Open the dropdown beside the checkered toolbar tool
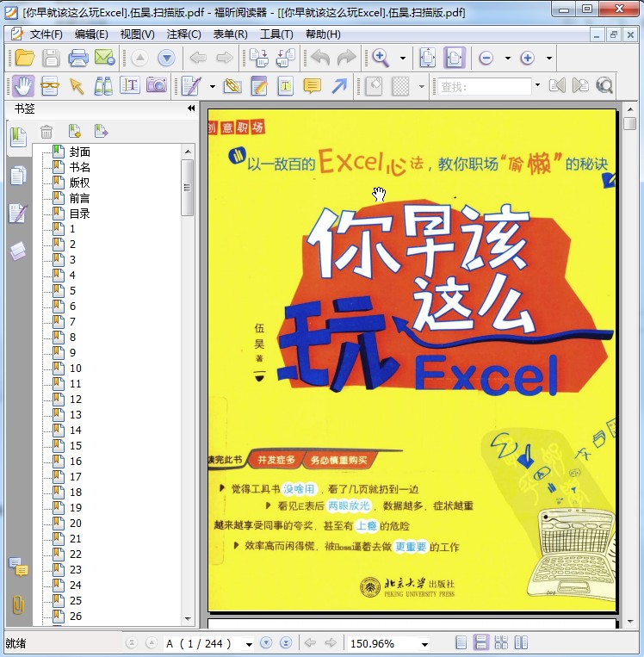This screenshot has width=644, height=657. point(422,87)
